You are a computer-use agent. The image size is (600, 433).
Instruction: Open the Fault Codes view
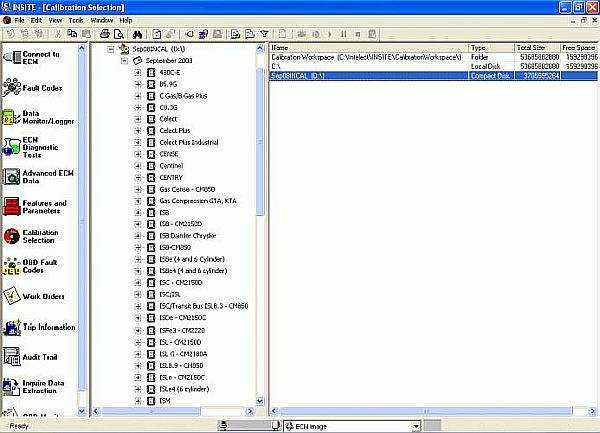(x=33, y=88)
